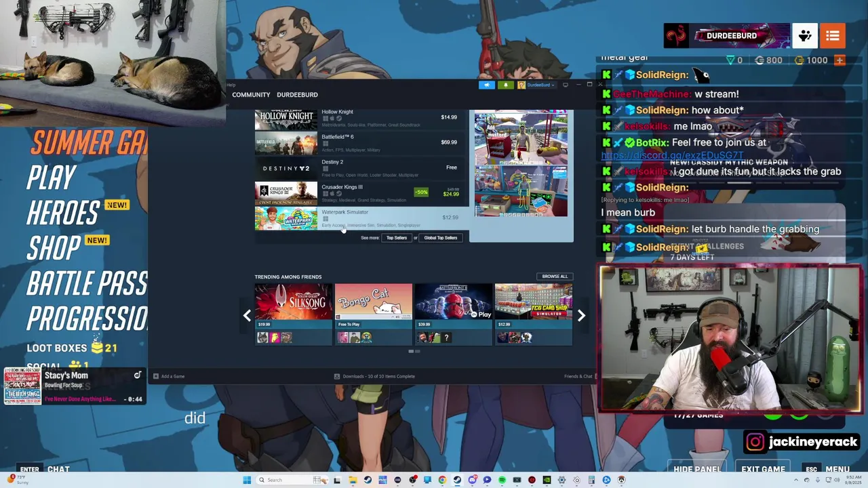Click the Overwatch ENTER CHAT prompt

click(x=45, y=469)
